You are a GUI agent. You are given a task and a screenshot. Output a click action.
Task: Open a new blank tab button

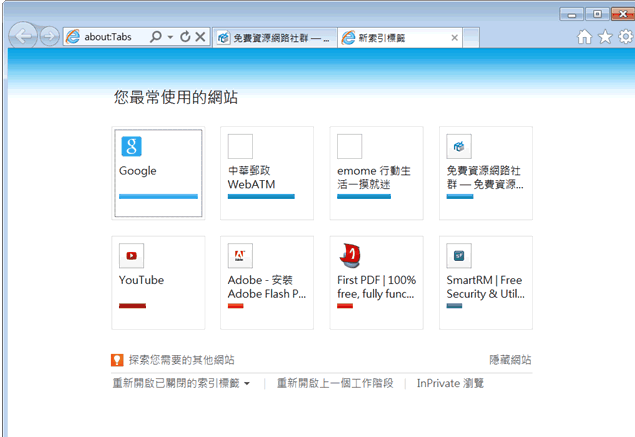[471, 38]
